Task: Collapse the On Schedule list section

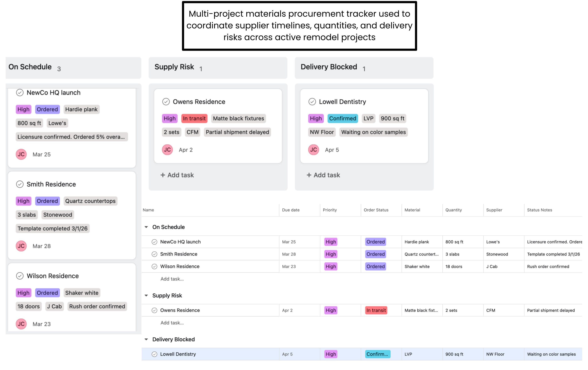Action: [x=146, y=227]
